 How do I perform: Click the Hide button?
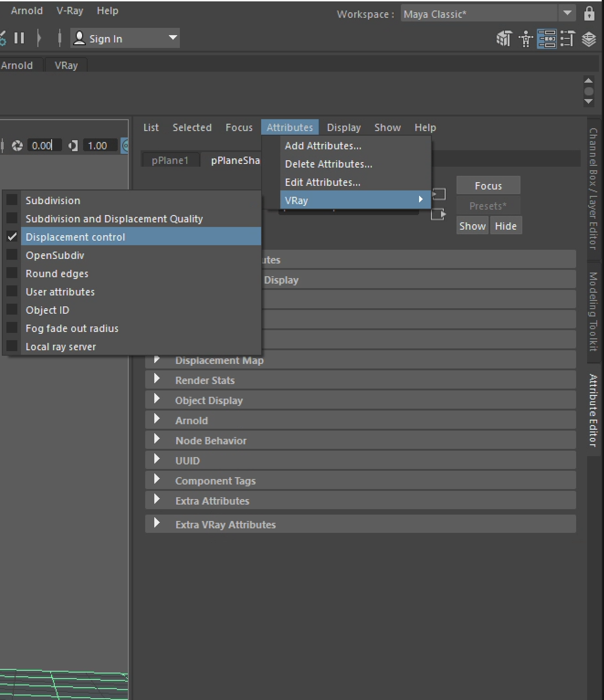505,226
